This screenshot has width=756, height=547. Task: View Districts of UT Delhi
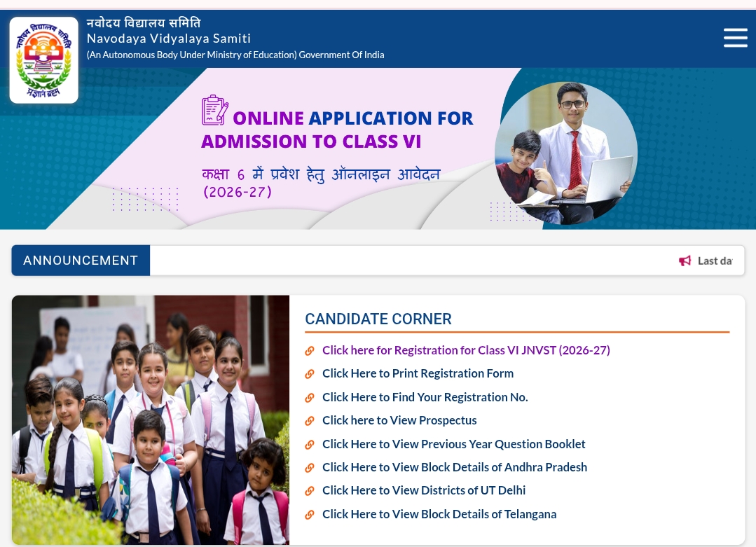click(x=424, y=490)
